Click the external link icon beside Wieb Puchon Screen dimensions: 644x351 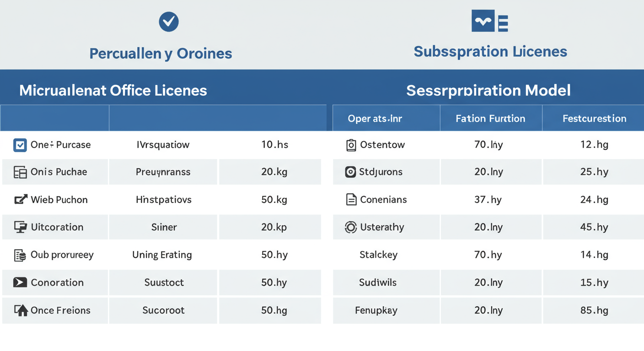pyautogui.click(x=21, y=200)
